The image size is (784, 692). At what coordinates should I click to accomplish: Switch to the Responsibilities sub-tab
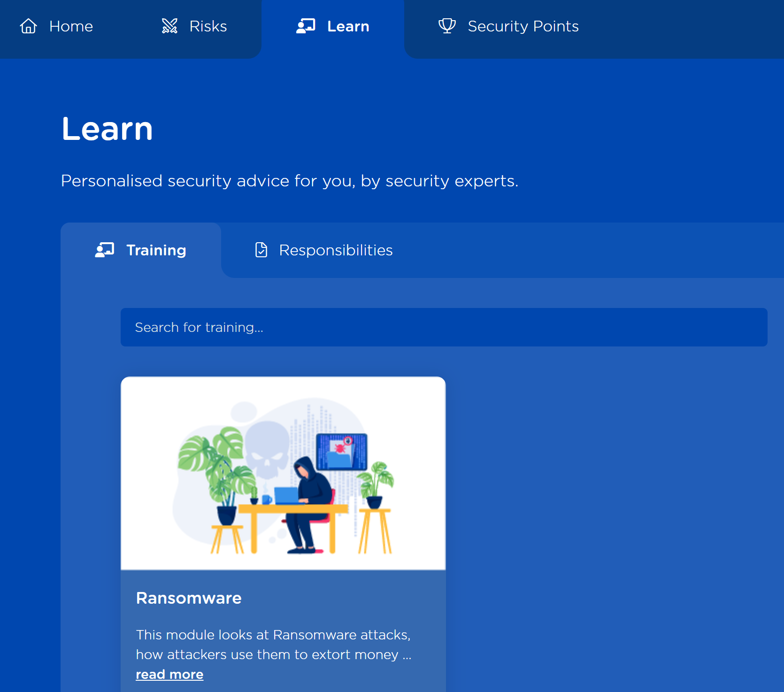click(324, 250)
